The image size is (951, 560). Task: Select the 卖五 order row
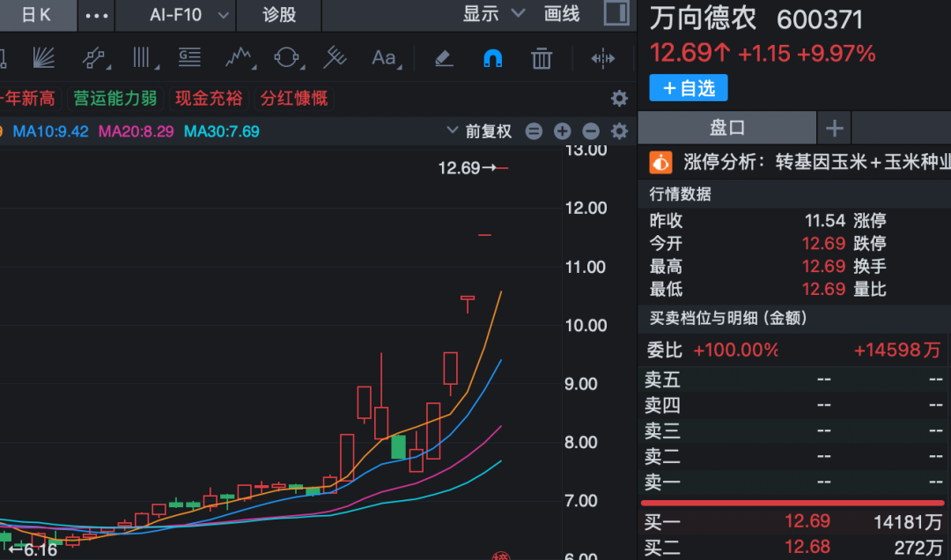pyautogui.click(x=793, y=379)
